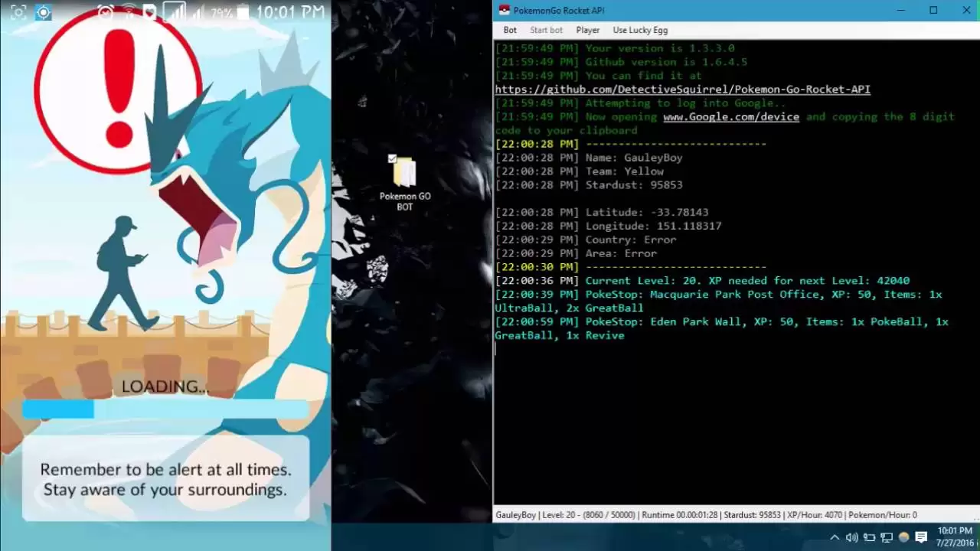Click the 'Area: Error' log line

[x=576, y=254]
